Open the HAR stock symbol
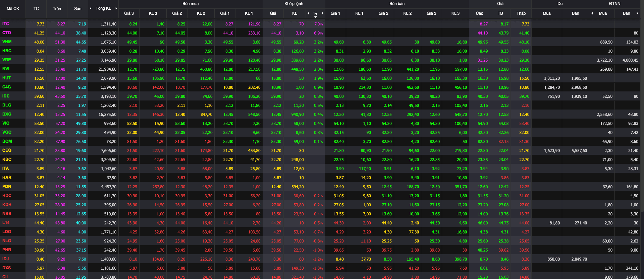Image resolution: width=644 pixels, height=279 pixels. click(7, 178)
